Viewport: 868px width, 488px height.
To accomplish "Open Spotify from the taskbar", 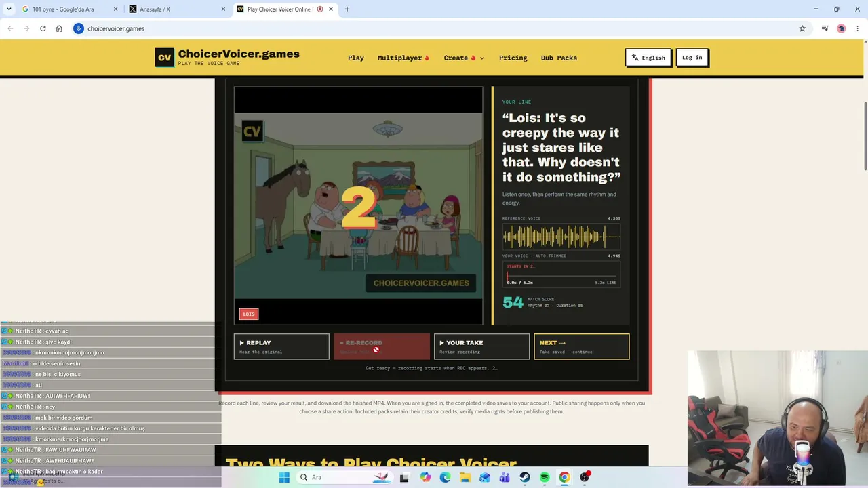I will click(545, 477).
